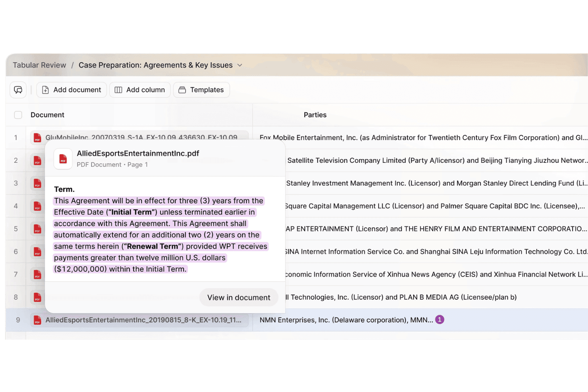Open the GluMobileInc_20070319 file in row 1

click(x=141, y=137)
